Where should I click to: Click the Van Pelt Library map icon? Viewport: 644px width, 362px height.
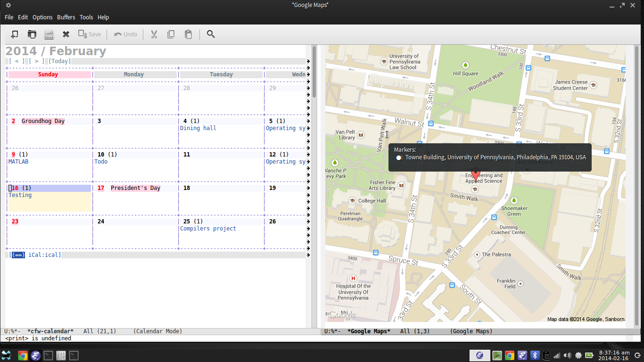tap(361, 135)
